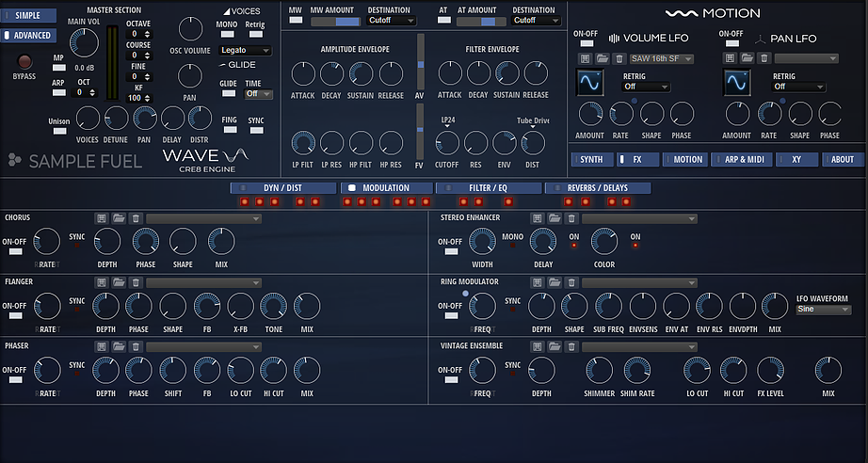Open the AT Destination Cutoff dropdown

click(x=537, y=21)
